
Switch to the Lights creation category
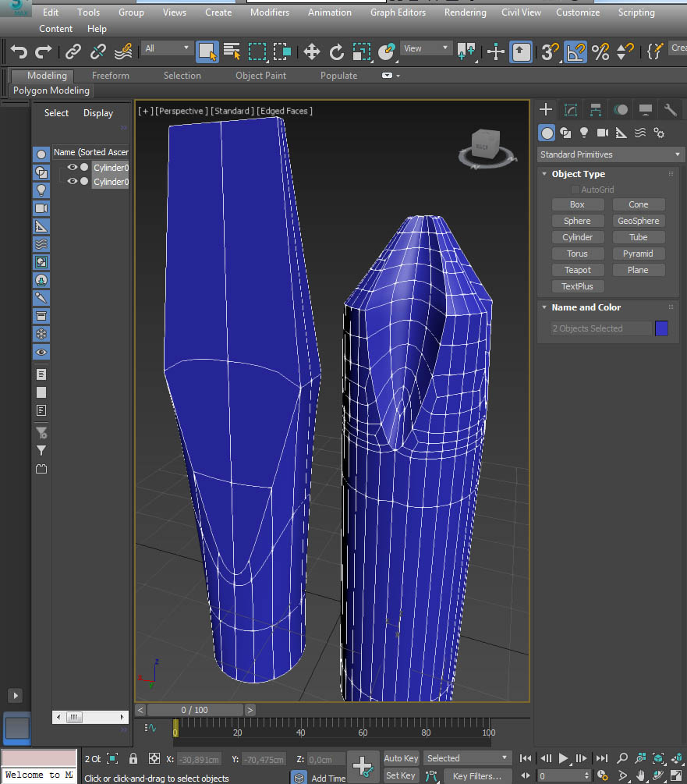click(583, 133)
